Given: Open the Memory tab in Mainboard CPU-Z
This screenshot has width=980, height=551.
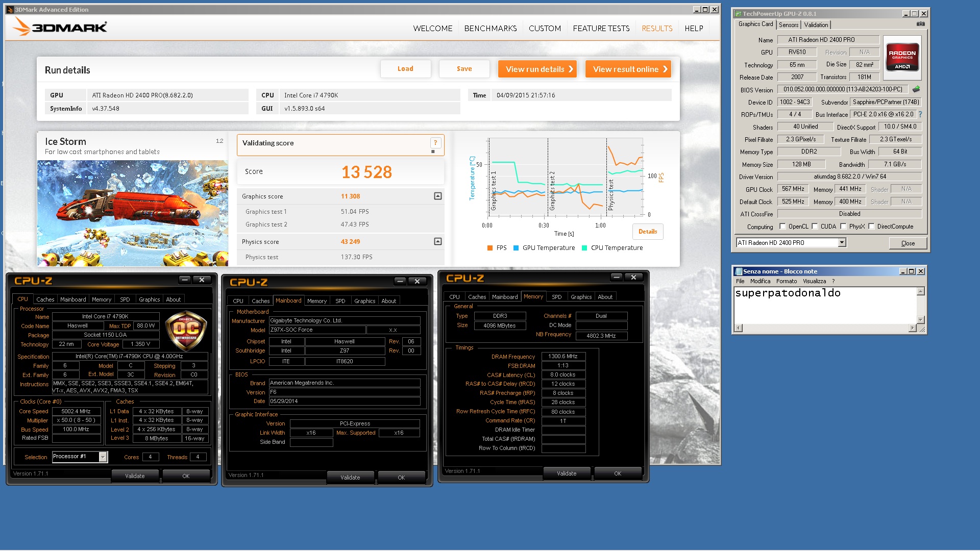Looking at the screenshot, I should pyautogui.click(x=316, y=301).
